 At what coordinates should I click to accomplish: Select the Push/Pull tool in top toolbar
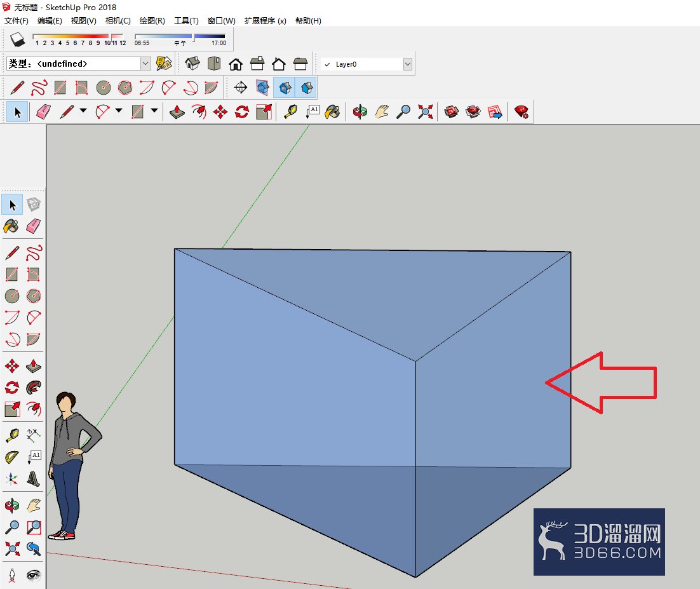pyautogui.click(x=177, y=112)
